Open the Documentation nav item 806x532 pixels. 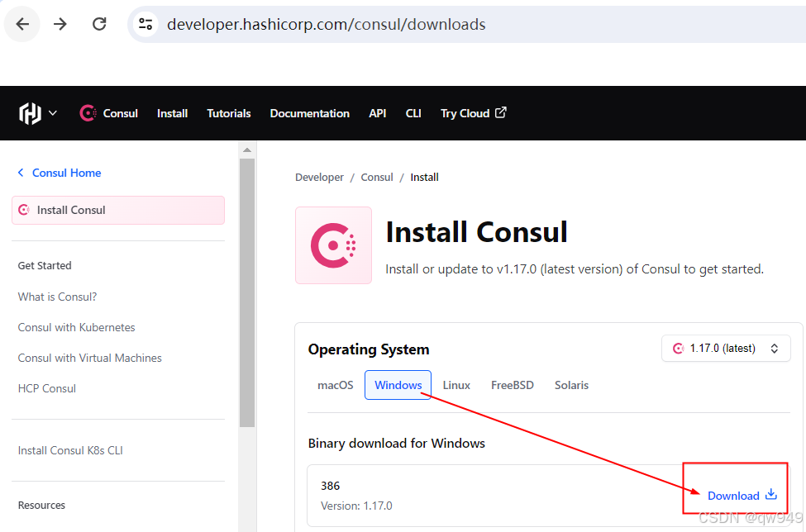[x=309, y=113]
